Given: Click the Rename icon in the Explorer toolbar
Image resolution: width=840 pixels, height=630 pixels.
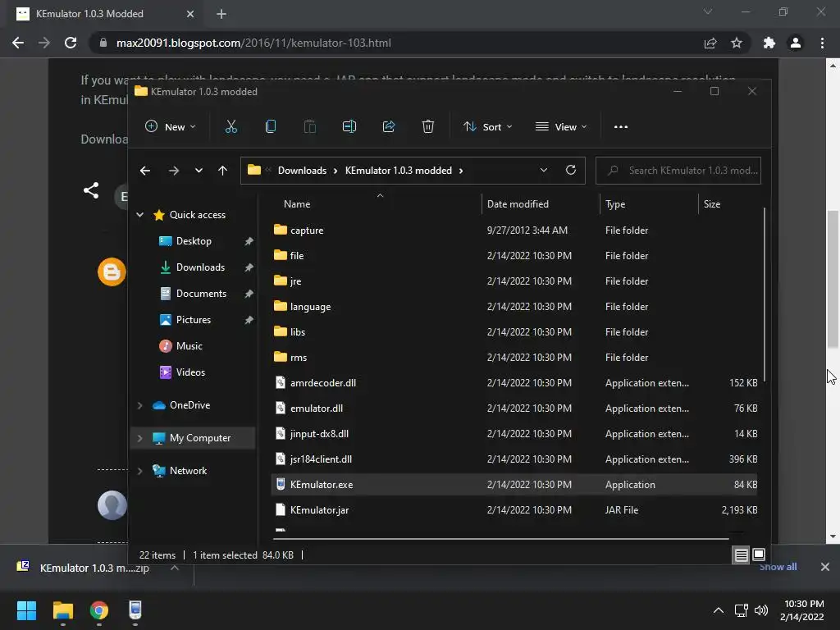Looking at the screenshot, I should pos(349,127).
